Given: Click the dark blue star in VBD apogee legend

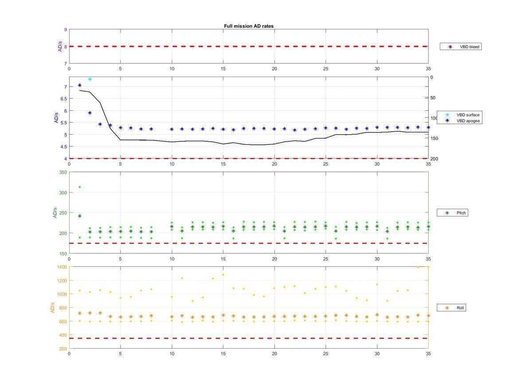Looking at the screenshot, I should 447,120.
